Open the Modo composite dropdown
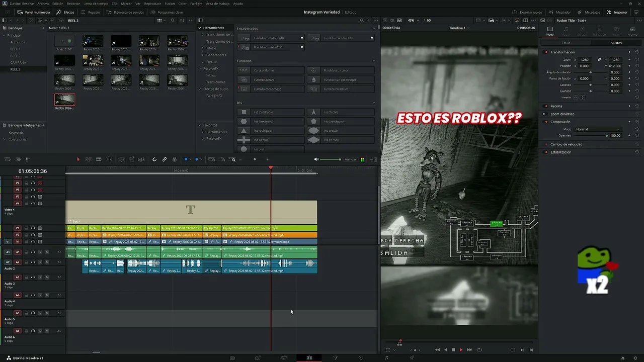Screen dimensions: 644x362 click(x=598, y=129)
